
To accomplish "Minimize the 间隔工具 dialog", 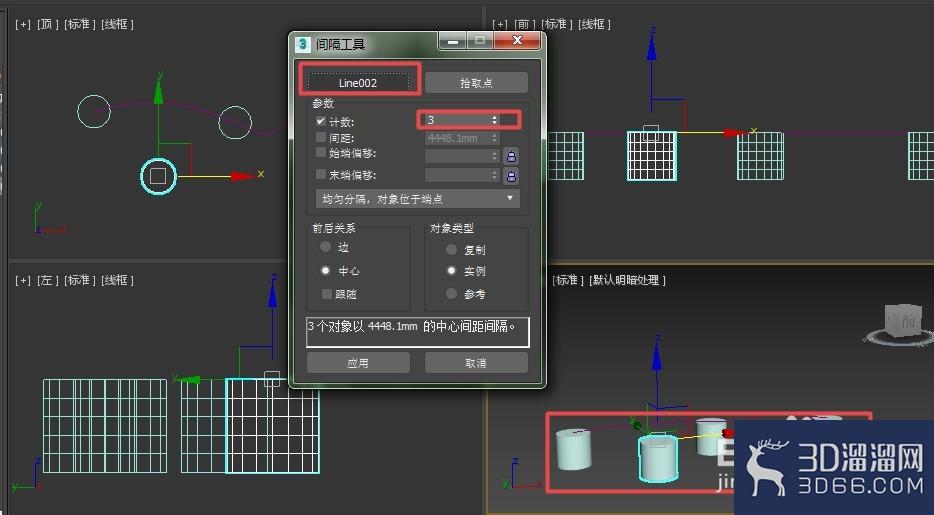I will click(x=453, y=41).
